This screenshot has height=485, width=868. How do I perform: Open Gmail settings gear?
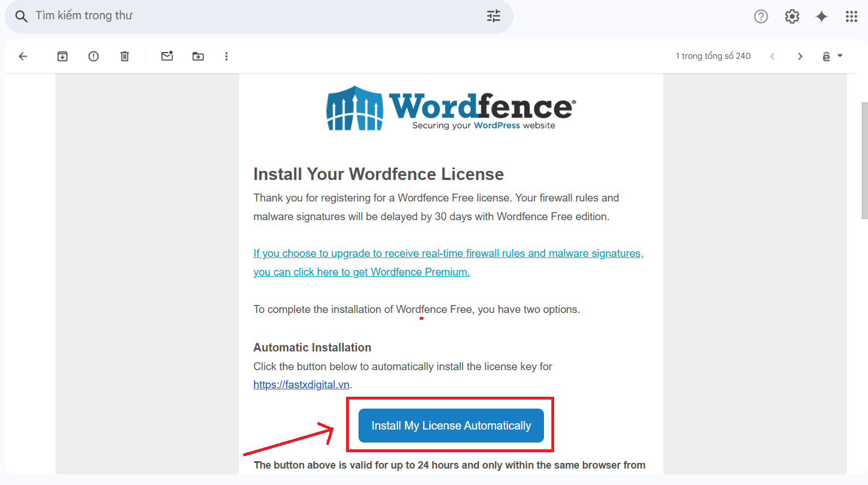[792, 16]
